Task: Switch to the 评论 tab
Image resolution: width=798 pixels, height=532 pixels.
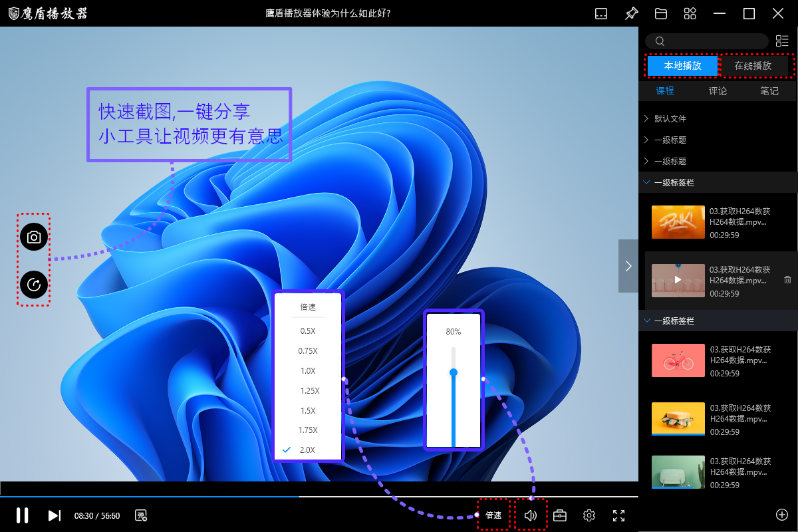Action: (718, 91)
